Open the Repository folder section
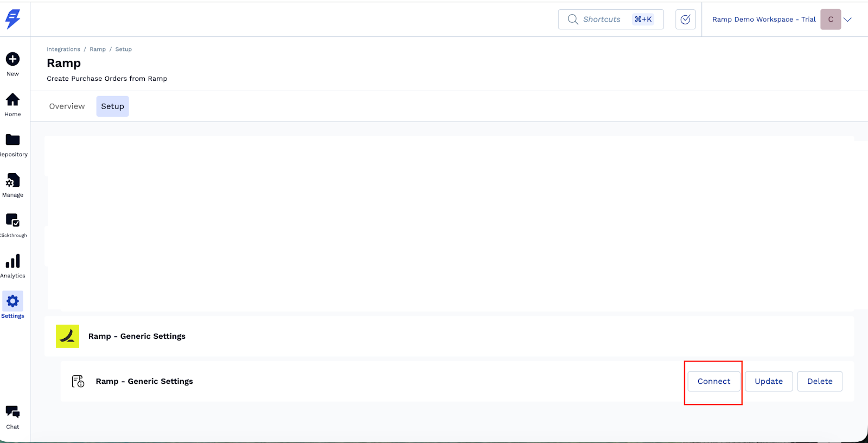 point(12,145)
